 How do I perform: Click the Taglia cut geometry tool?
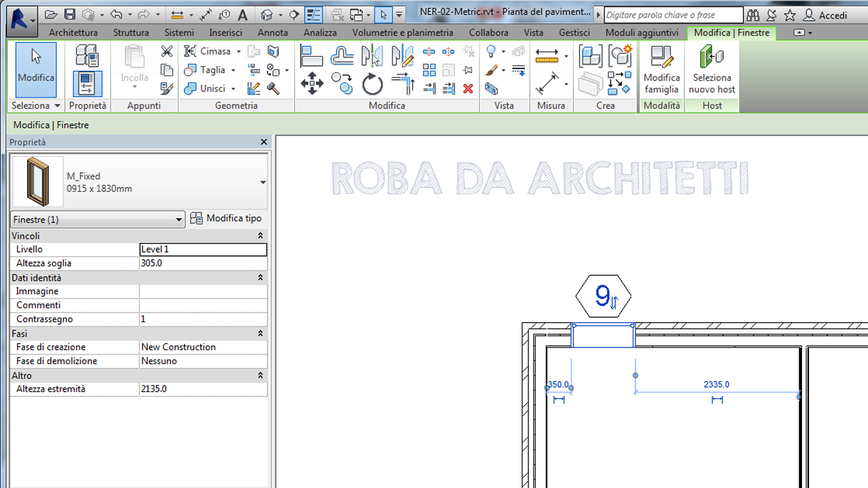tap(205, 70)
